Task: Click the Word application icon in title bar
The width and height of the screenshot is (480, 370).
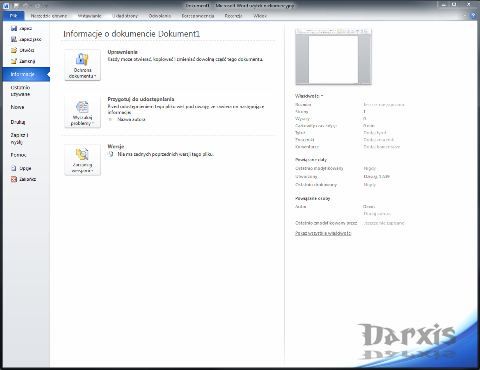Action: [6, 5]
